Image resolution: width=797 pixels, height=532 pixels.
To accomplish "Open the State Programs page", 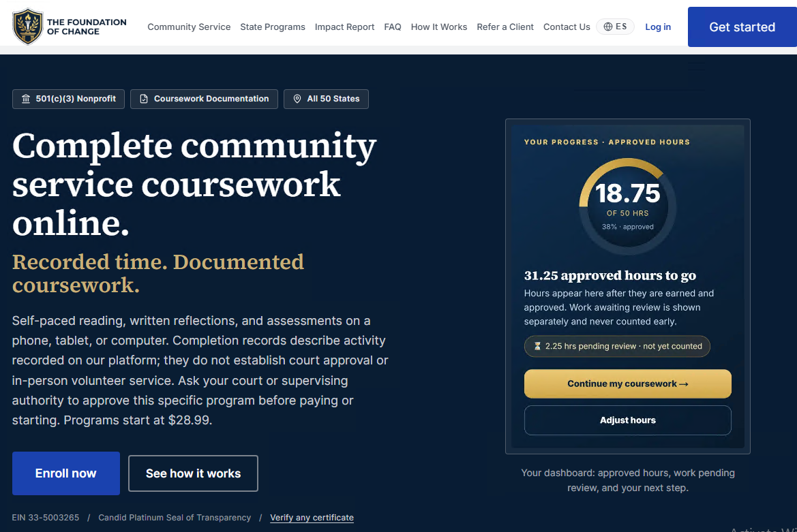I will (x=273, y=27).
